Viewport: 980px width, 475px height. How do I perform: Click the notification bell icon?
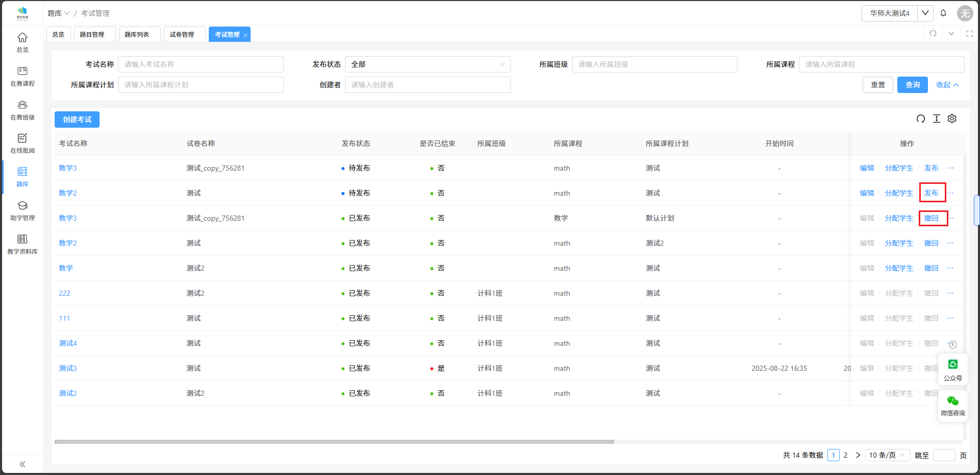point(943,13)
